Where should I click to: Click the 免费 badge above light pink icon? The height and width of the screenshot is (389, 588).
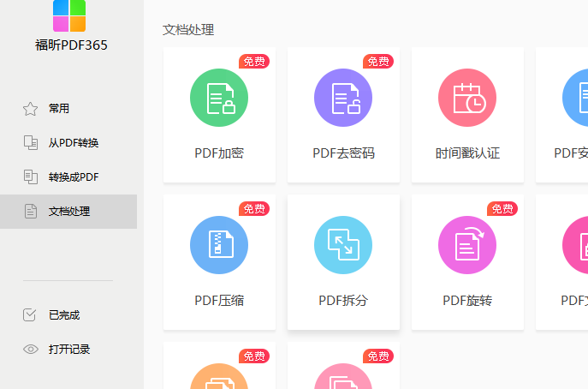click(378, 356)
